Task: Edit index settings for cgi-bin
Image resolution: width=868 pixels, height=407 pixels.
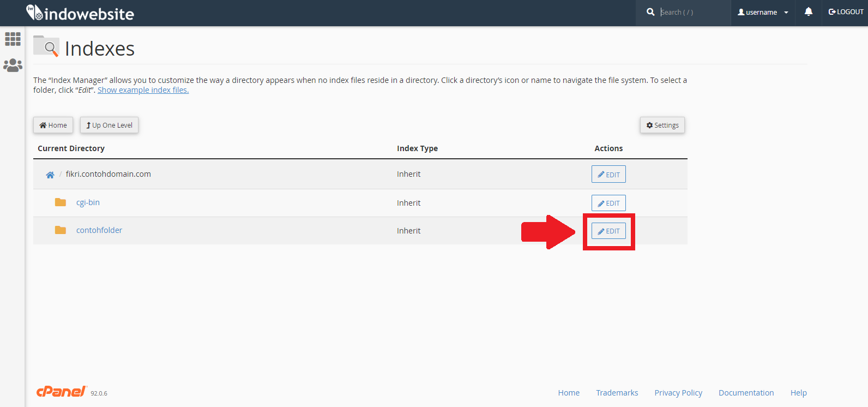Action: pyautogui.click(x=608, y=203)
